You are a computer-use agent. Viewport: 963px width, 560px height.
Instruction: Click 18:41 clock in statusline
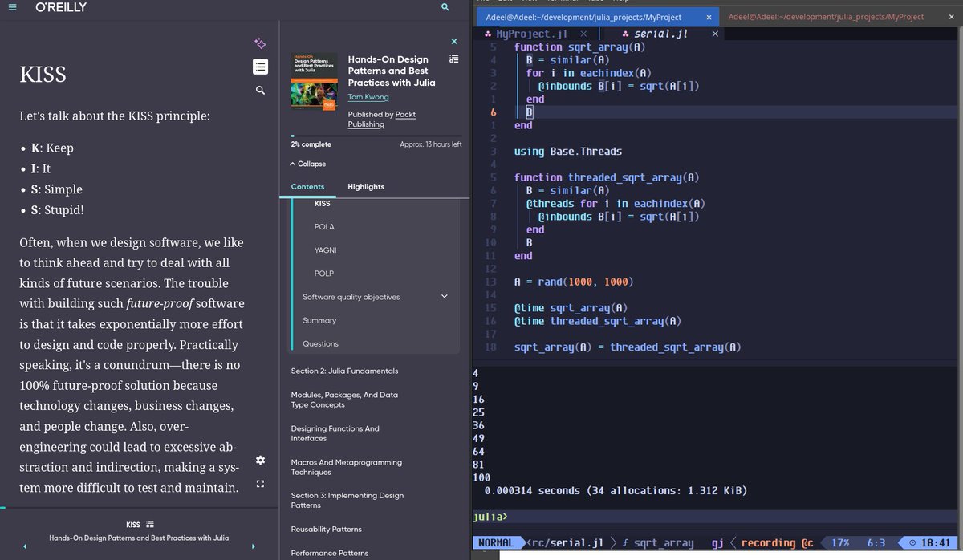click(x=931, y=543)
